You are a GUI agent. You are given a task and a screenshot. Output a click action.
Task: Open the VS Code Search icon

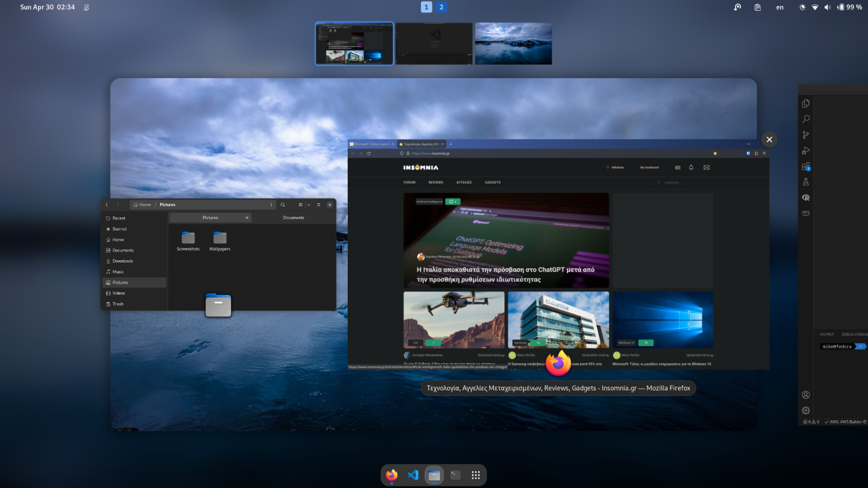click(806, 119)
